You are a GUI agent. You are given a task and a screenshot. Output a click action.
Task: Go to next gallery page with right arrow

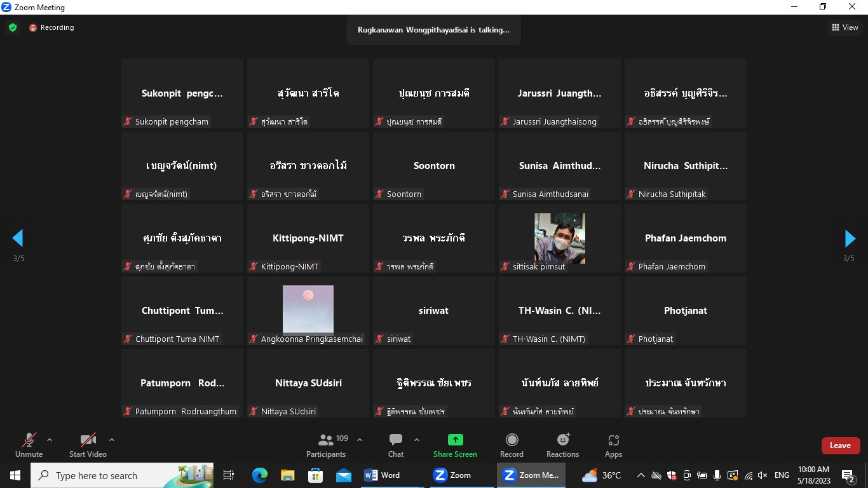pyautogui.click(x=850, y=238)
